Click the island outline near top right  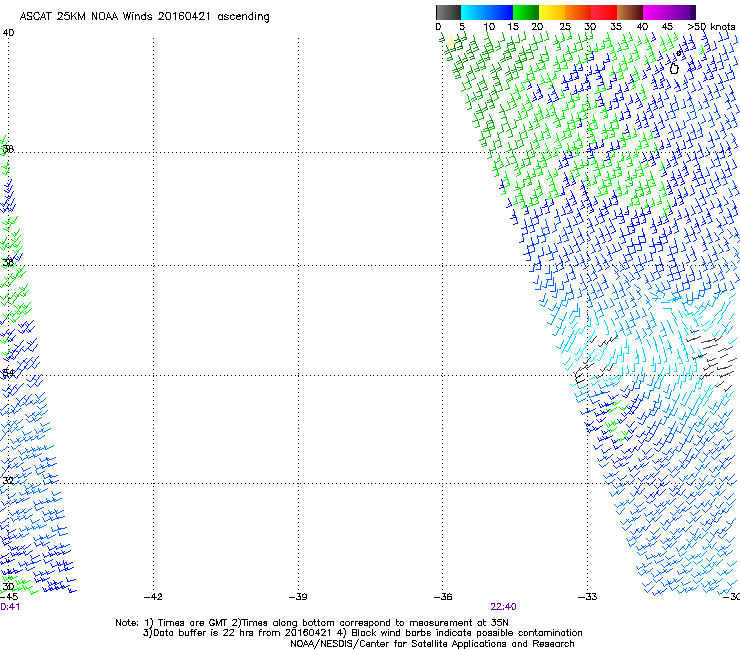(674, 68)
